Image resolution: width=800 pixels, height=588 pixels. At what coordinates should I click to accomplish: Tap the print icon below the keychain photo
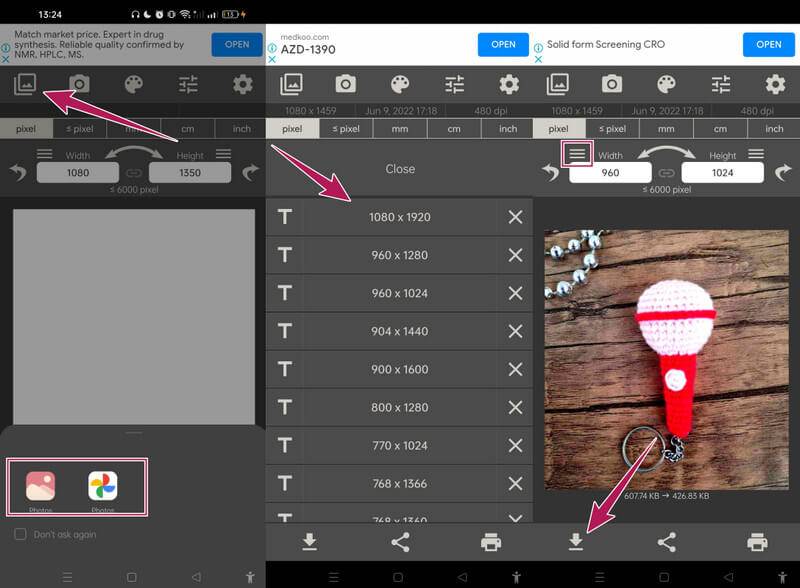tap(757, 542)
